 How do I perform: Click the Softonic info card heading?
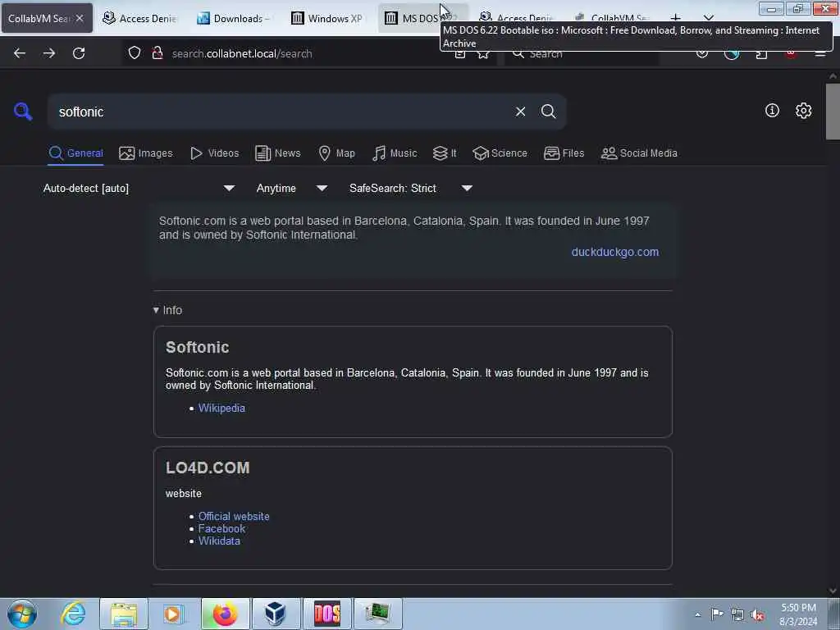coord(197,347)
